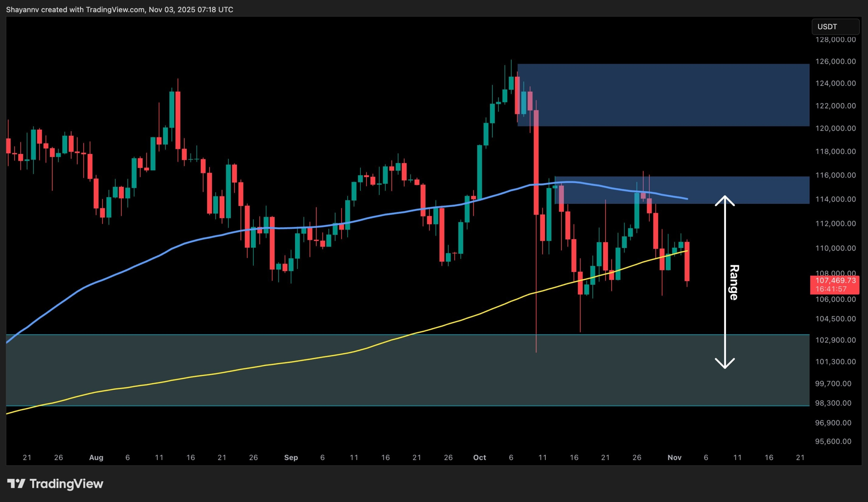Click the Sep label on the date axis

click(291, 458)
